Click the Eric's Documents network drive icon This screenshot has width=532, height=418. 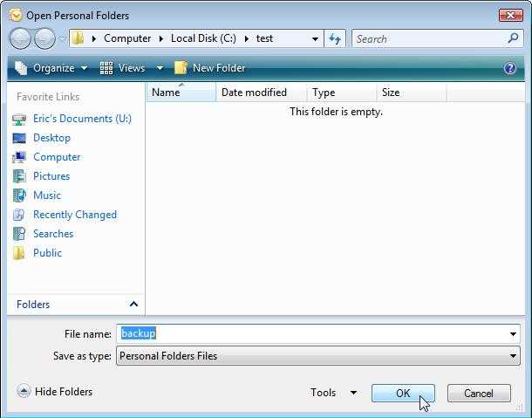coord(19,120)
